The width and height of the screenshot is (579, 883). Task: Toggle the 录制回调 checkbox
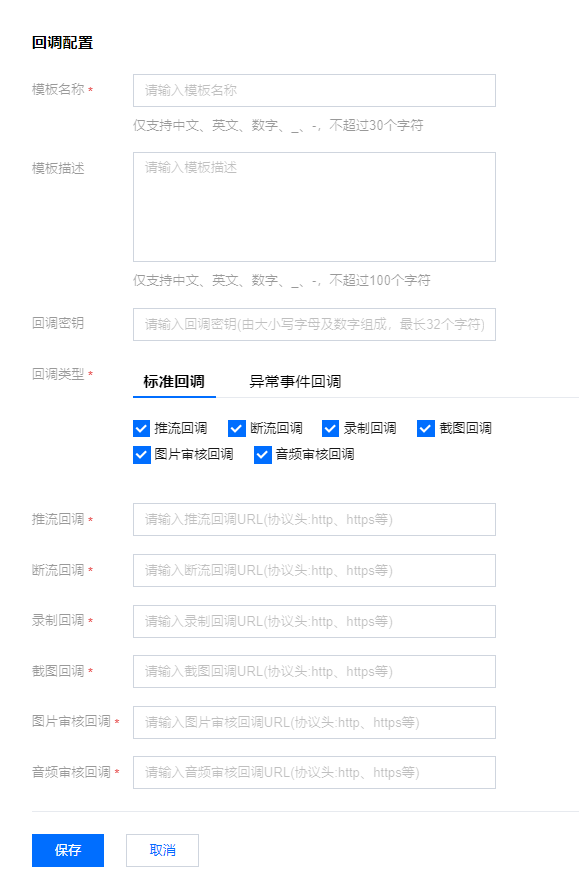pos(331,429)
